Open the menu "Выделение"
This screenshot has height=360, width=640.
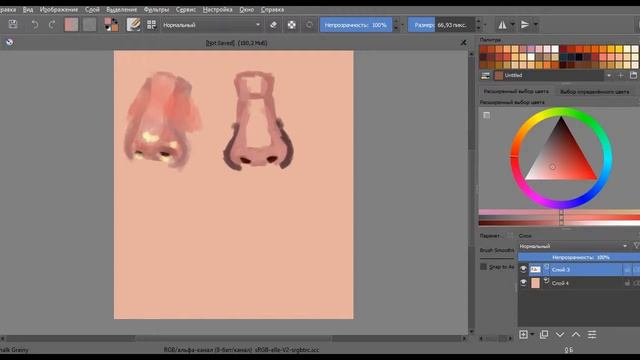pyautogui.click(x=121, y=9)
